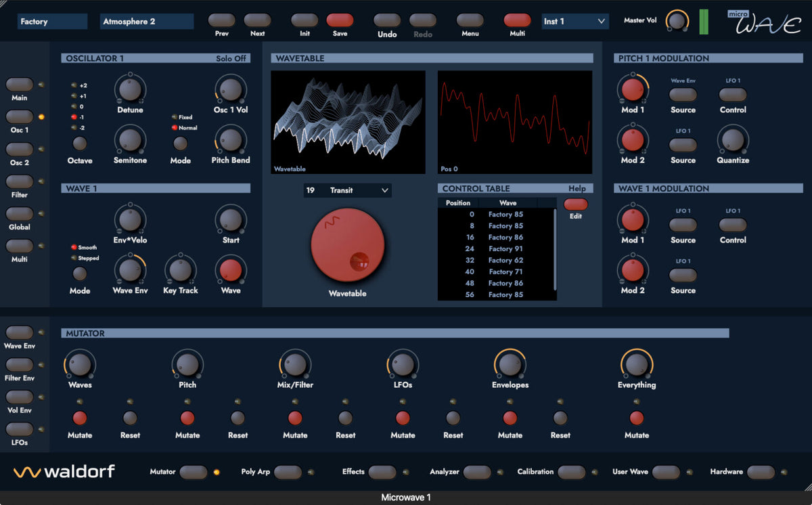Click the red Save button
Image resolution: width=812 pixels, height=505 pixels.
pyautogui.click(x=340, y=20)
